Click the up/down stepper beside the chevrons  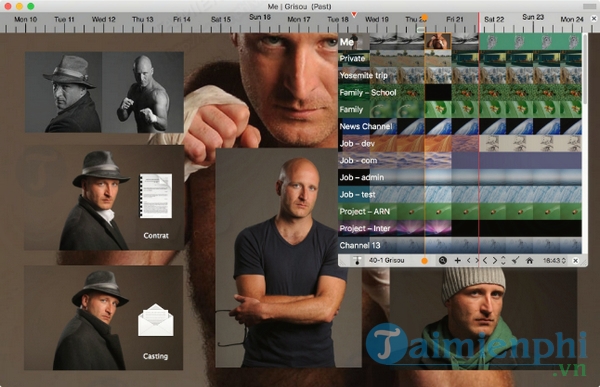coord(503,260)
